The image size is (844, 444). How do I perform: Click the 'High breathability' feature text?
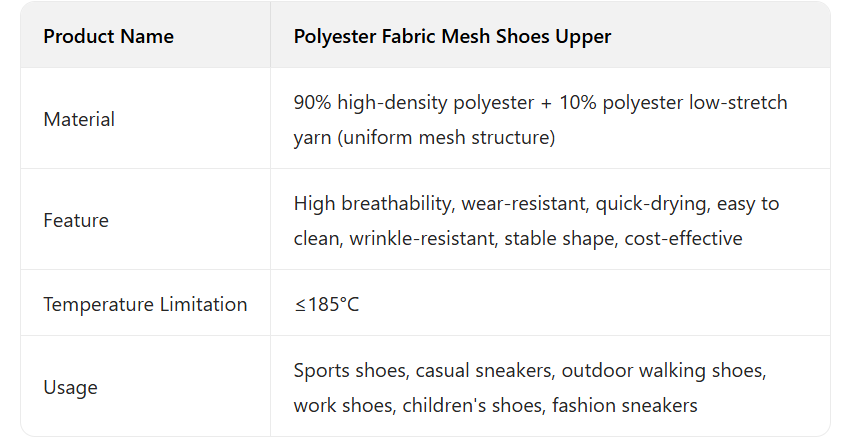pos(372,203)
